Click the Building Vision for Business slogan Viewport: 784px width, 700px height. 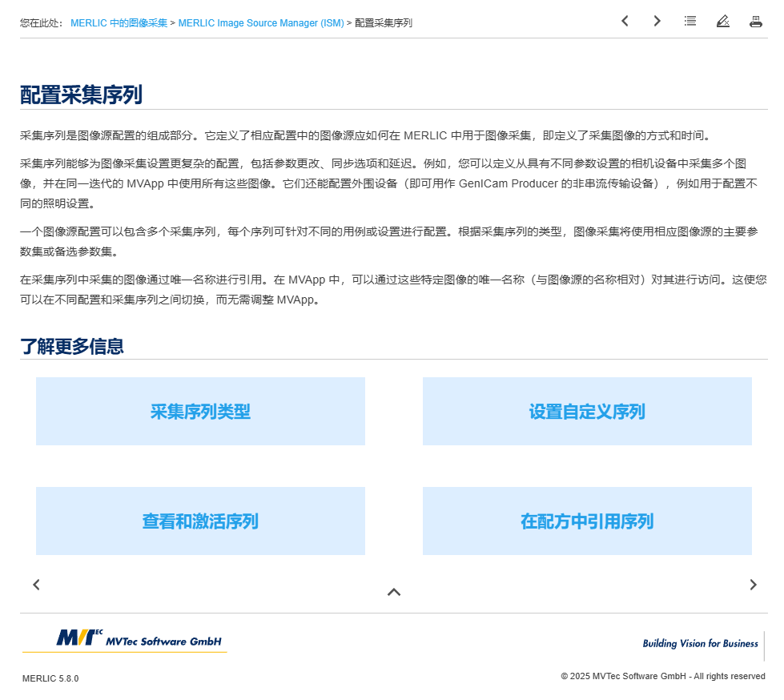click(x=700, y=643)
